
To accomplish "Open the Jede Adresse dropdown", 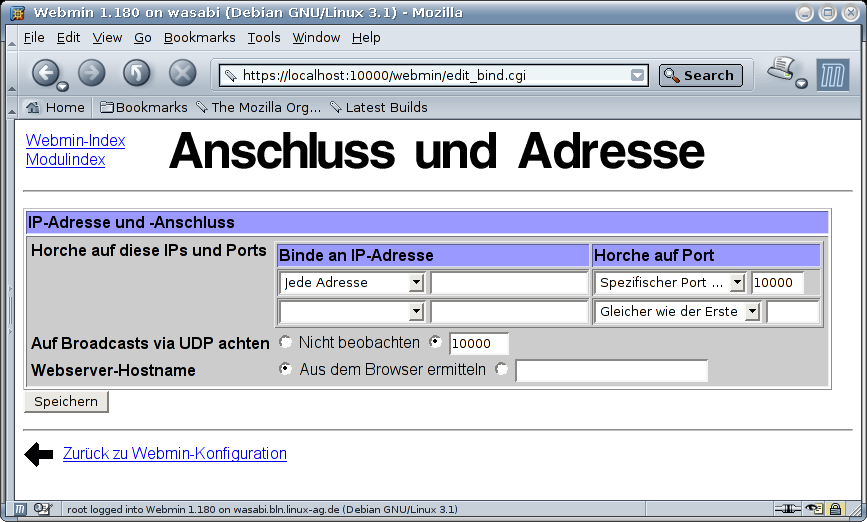I will pos(352,283).
